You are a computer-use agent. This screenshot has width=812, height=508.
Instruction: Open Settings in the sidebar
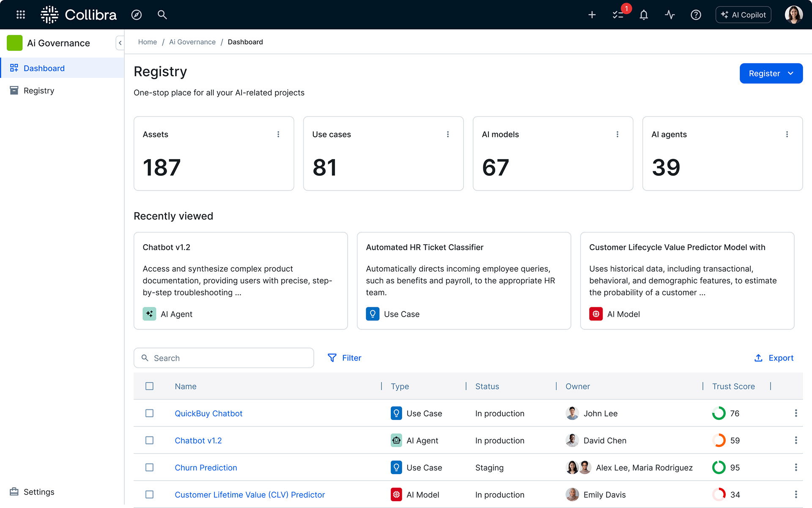39,492
